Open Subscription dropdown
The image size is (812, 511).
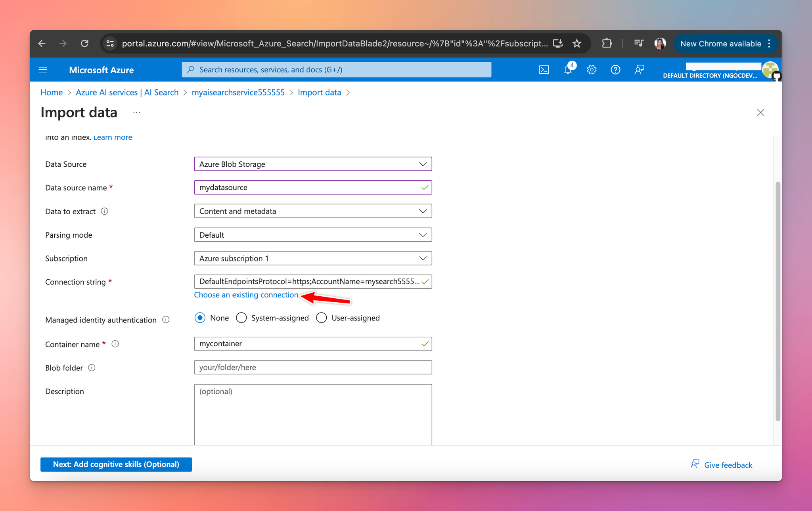pos(313,258)
